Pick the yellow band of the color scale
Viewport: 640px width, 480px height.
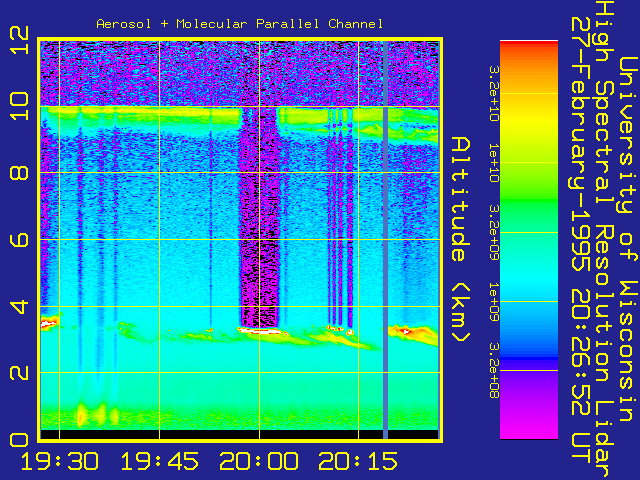[529, 118]
